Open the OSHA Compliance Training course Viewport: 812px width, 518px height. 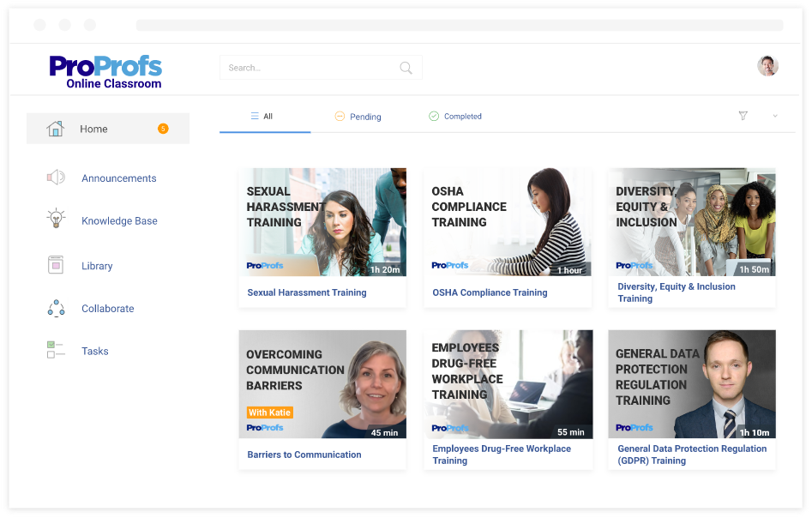tap(508, 221)
